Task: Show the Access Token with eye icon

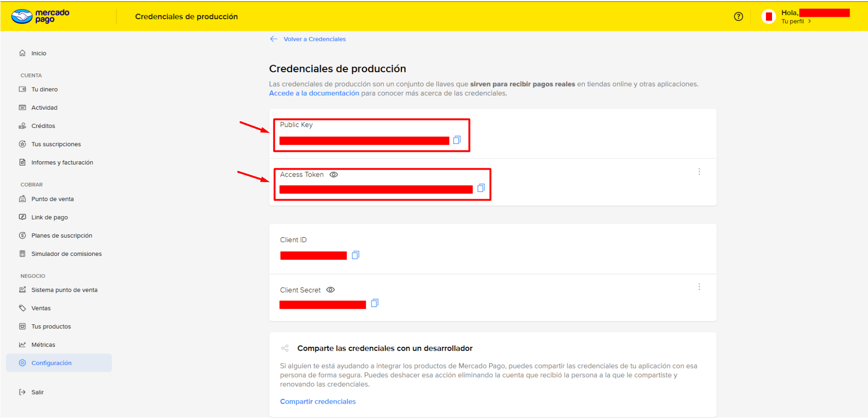Action: [334, 174]
